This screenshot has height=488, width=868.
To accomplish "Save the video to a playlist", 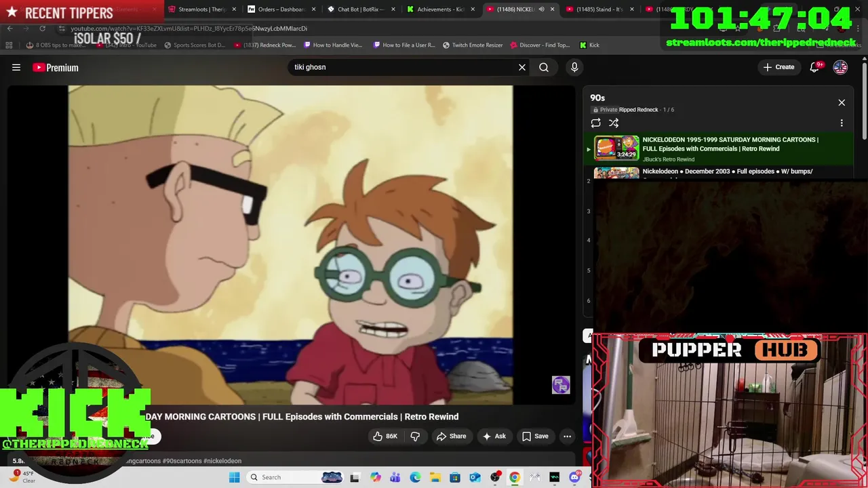I will tap(534, 436).
